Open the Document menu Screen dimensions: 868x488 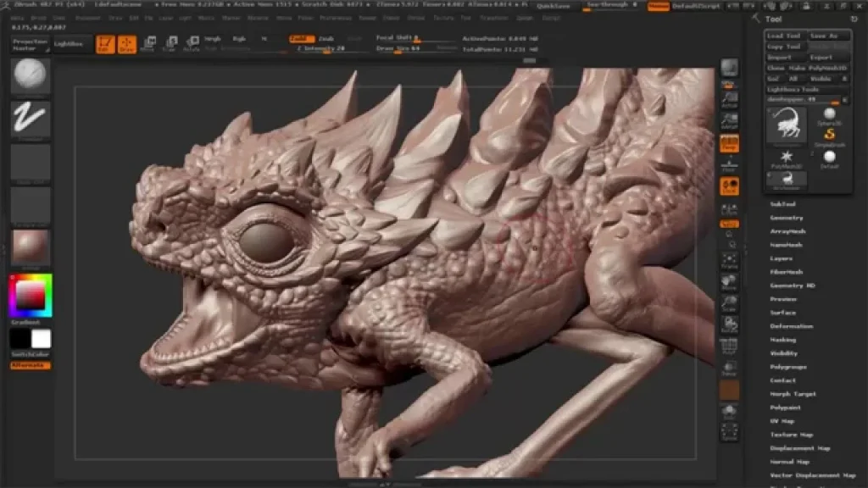[88, 19]
